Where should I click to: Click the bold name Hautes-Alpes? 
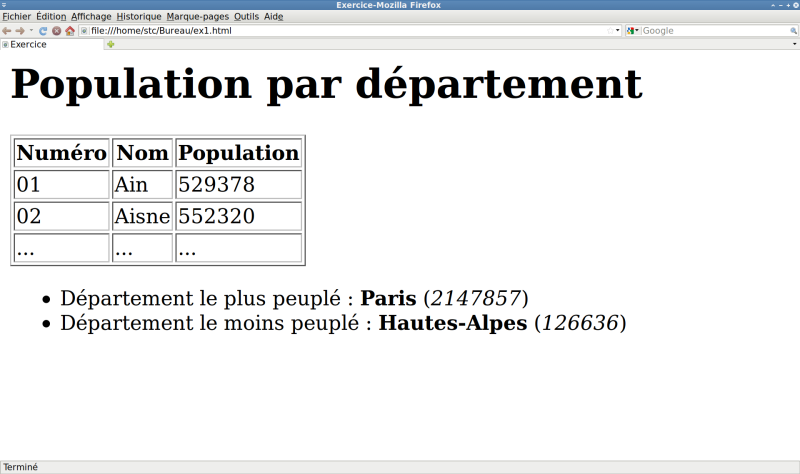[x=453, y=323]
